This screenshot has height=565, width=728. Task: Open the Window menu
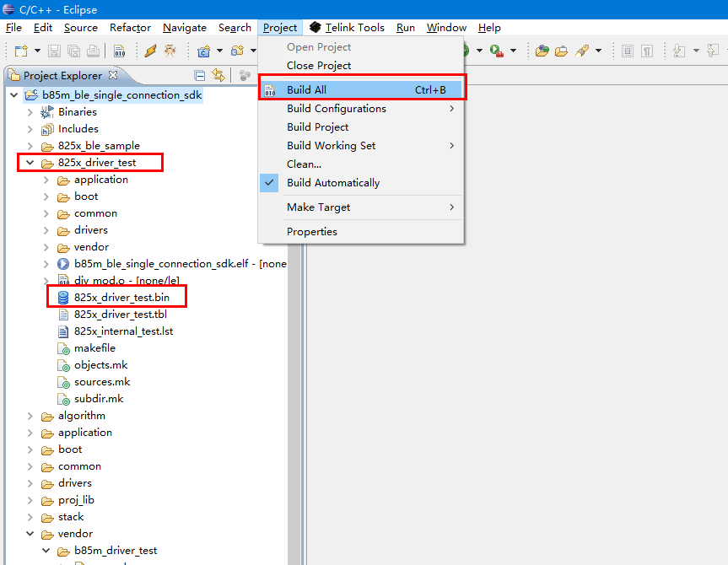pyautogui.click(x=446, y=28)
